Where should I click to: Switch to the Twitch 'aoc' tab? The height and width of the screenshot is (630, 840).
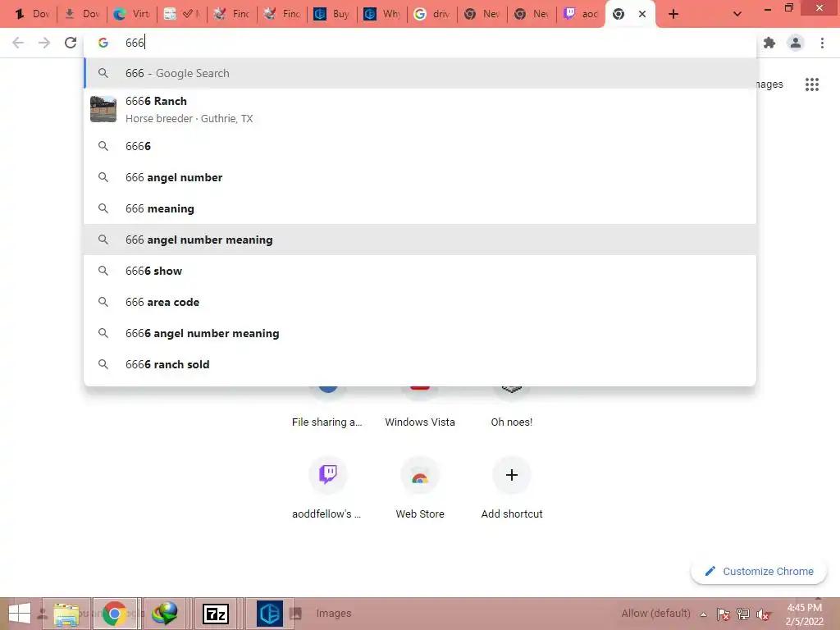[582, 14]
